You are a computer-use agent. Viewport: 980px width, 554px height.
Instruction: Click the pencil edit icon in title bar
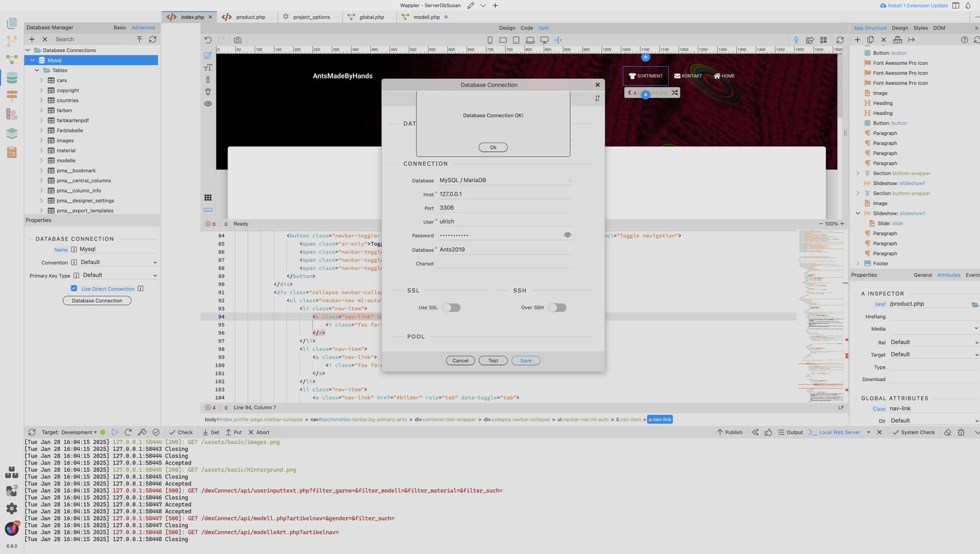coord(471,6)
